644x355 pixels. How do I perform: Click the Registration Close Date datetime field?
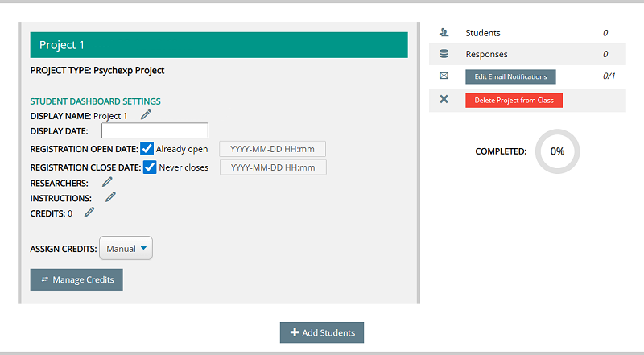pyautogui.click(x=273, y=167)
